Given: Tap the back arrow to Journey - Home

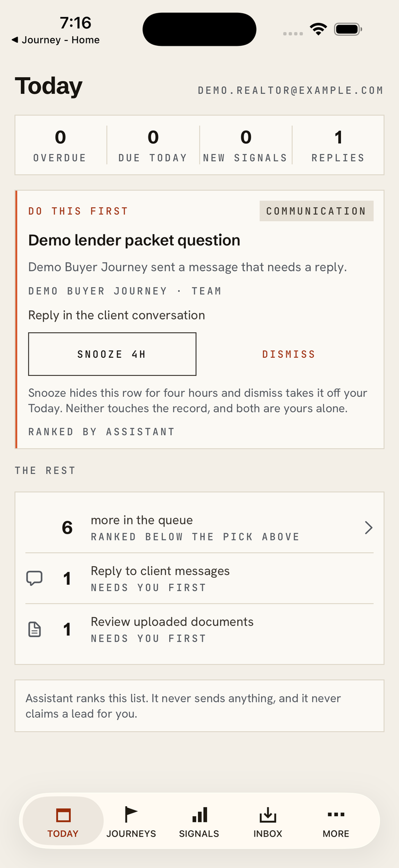Looking at the screenshot, I should point(15,40).
